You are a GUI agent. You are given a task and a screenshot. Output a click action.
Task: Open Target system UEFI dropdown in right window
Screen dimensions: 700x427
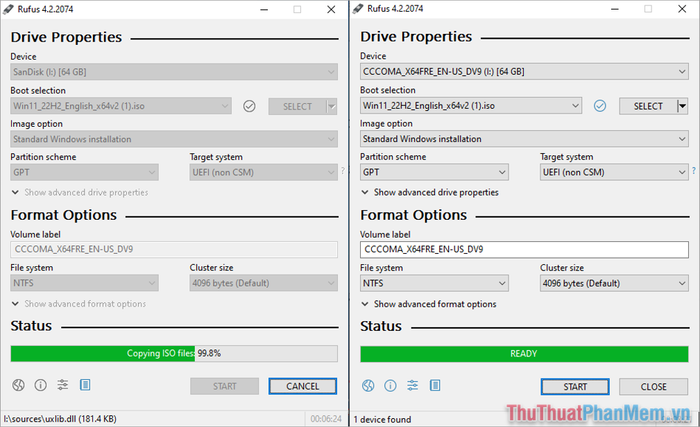click(614, 172)
